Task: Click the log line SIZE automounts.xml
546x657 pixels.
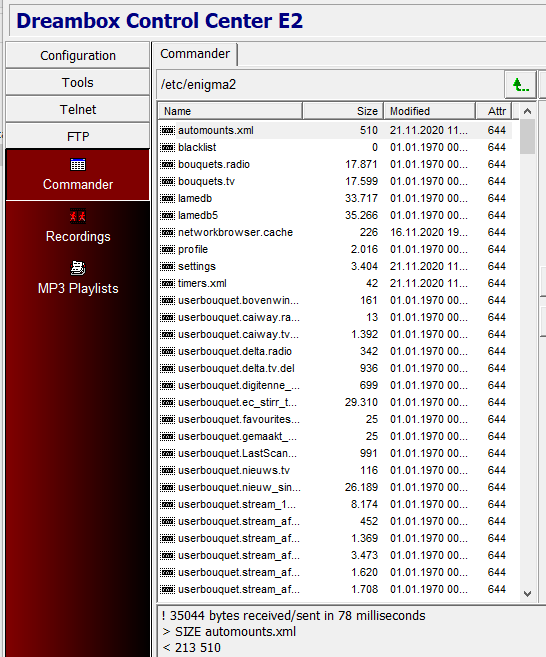Action: (x=229, y=631)
